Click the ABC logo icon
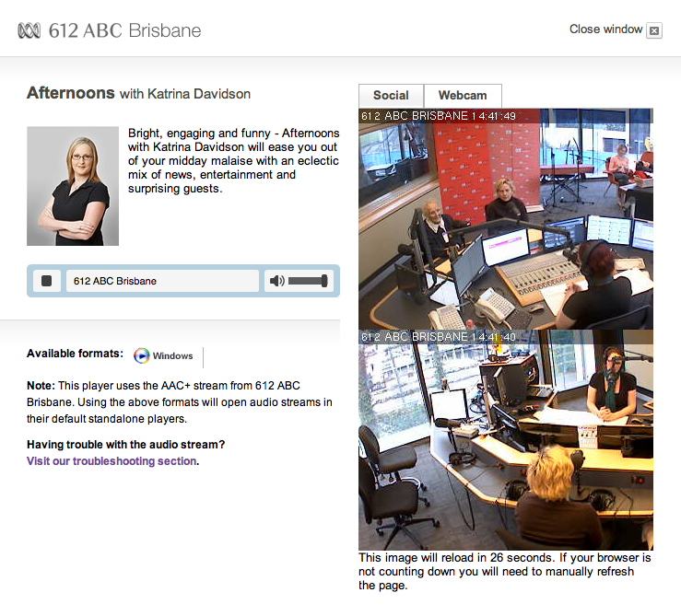Screen dimensions: 681x616 coord(29,30)
